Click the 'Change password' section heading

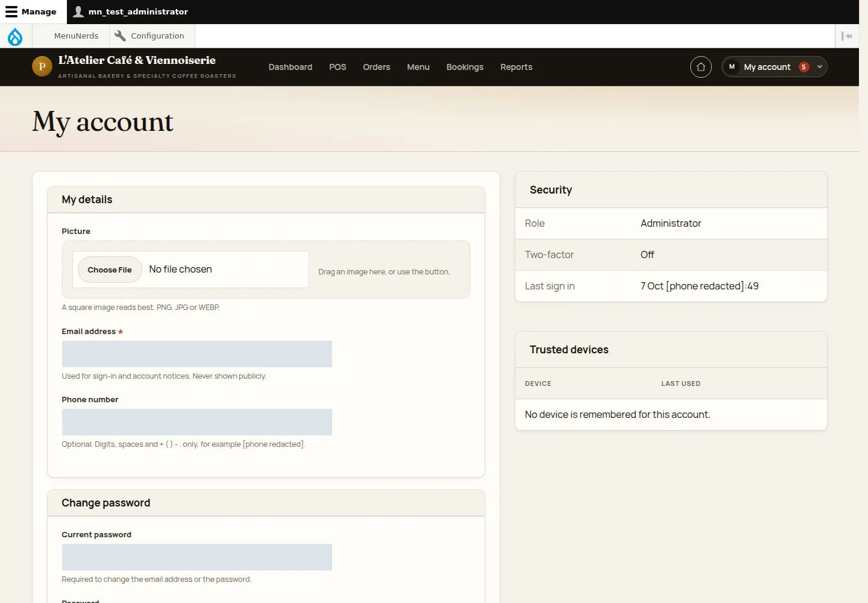click(106, 503)
